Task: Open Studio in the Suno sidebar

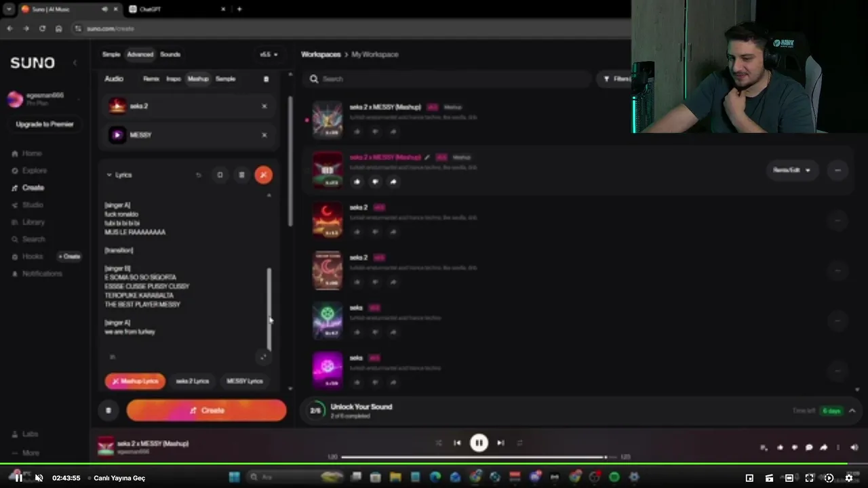Action: pos(33,205)
